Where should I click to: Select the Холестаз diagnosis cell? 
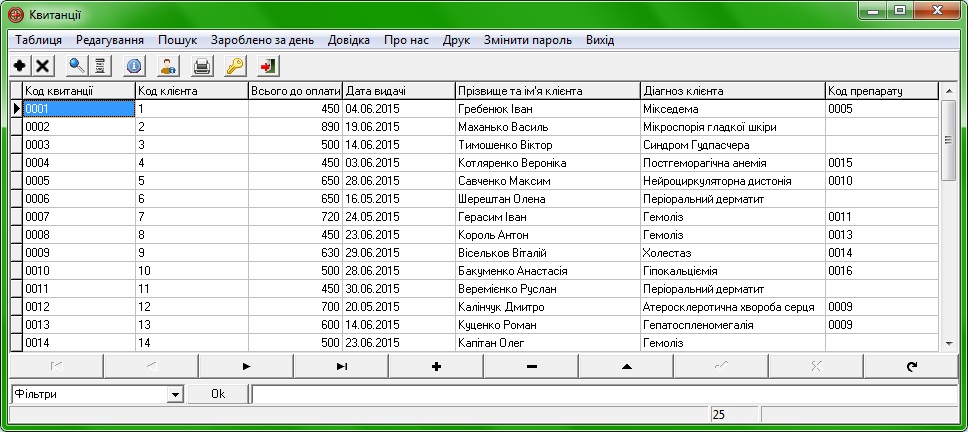tap(733, 253)
